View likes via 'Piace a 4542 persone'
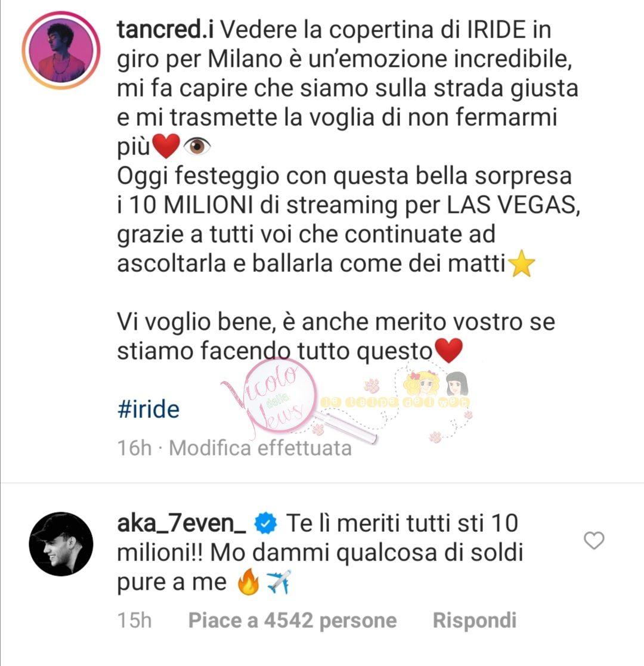 pos(292,620)
